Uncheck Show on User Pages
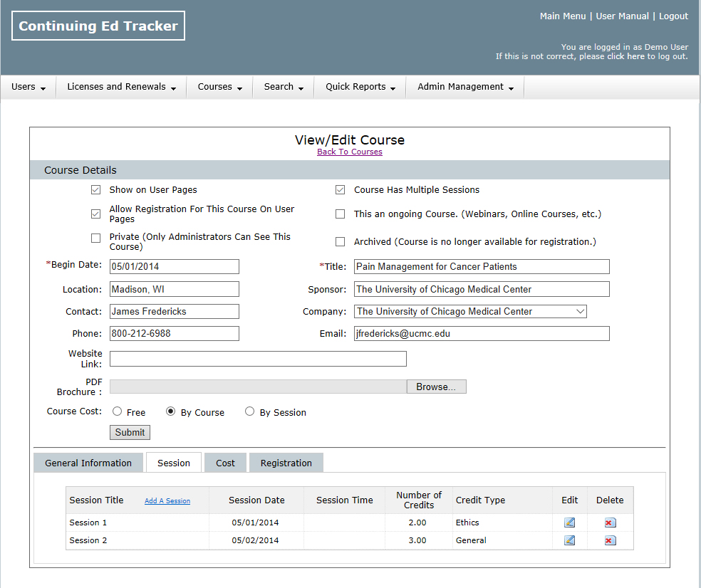The image size is (701, 588). tap(96, 190)
